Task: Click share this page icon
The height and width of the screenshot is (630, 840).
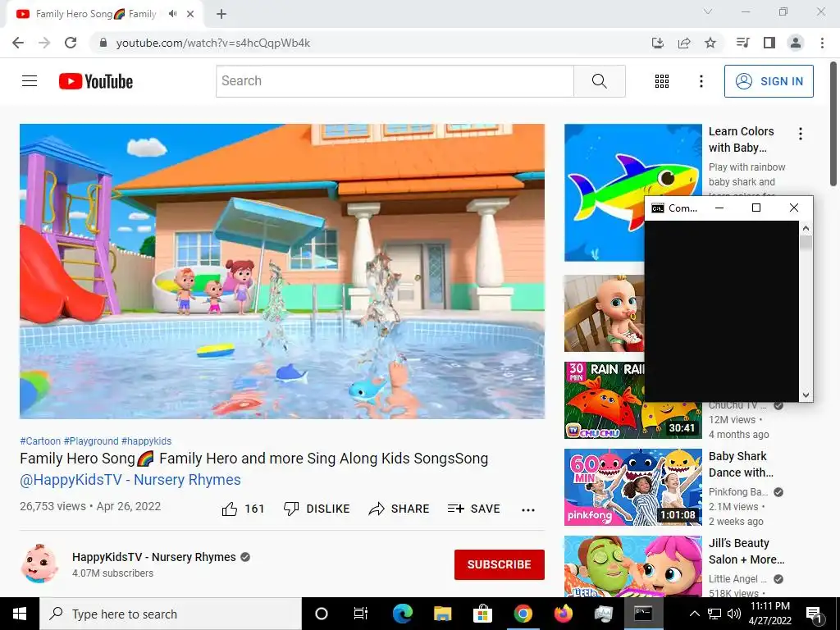Action: (x=684, y=43)
